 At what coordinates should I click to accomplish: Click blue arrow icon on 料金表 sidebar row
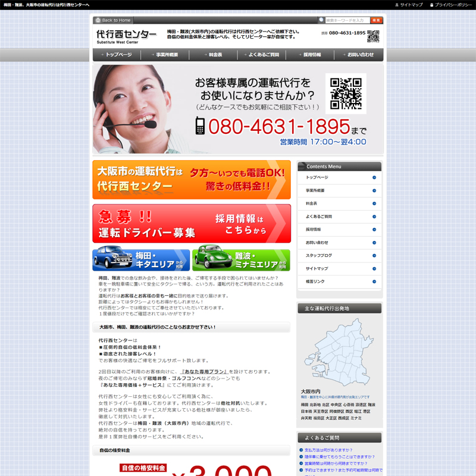(x=374, y=203)
